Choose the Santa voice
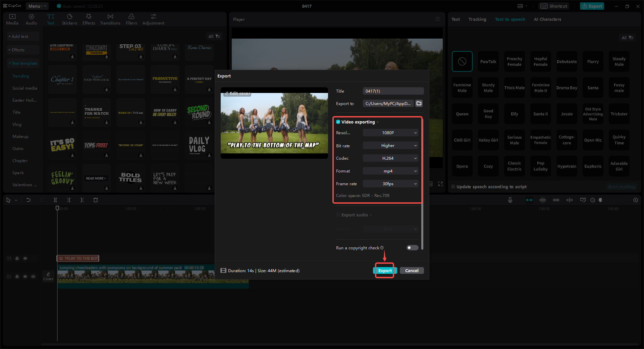This screenshot has width=644, height=349. 593,88
